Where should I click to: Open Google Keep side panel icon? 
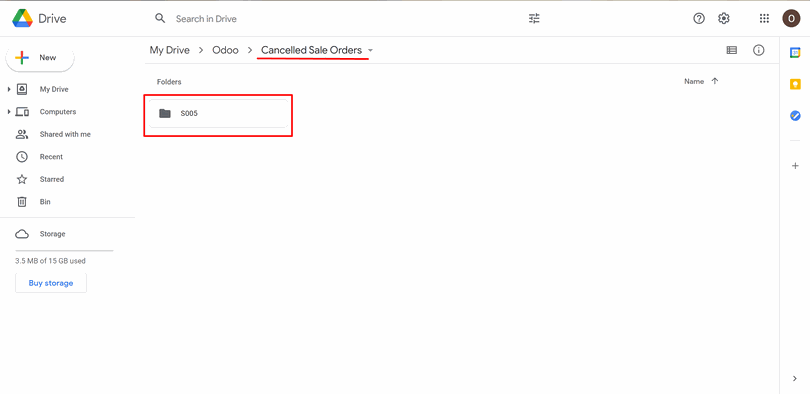[x=795, y=84]
